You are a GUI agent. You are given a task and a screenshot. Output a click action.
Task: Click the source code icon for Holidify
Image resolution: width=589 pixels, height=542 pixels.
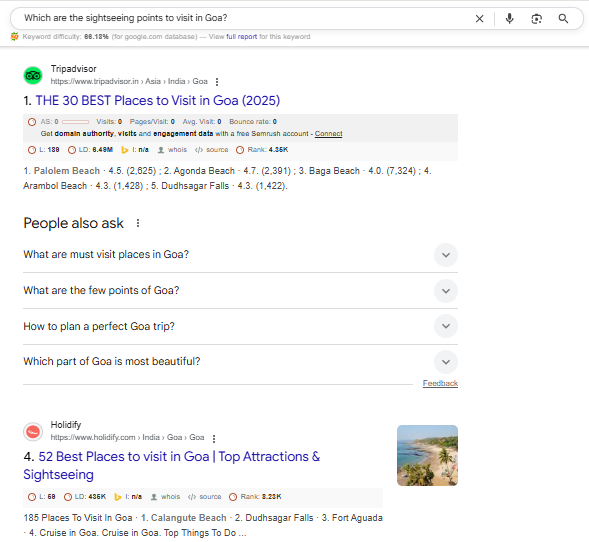click(192, 497)
